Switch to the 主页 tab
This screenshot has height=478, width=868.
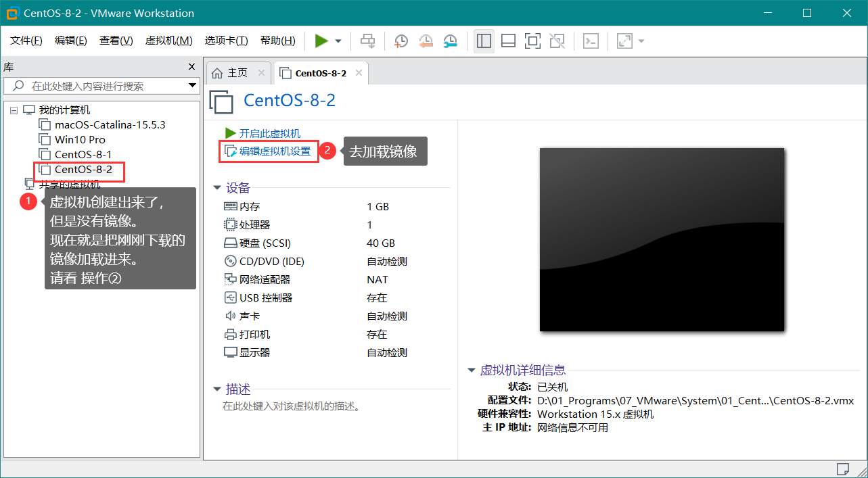point(230,73)
